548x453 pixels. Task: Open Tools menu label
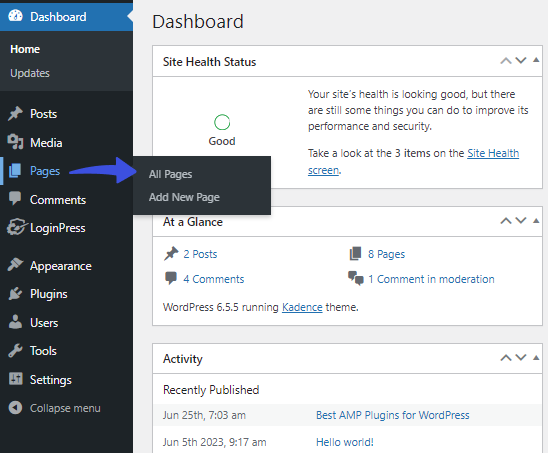(x=43, y=351)
